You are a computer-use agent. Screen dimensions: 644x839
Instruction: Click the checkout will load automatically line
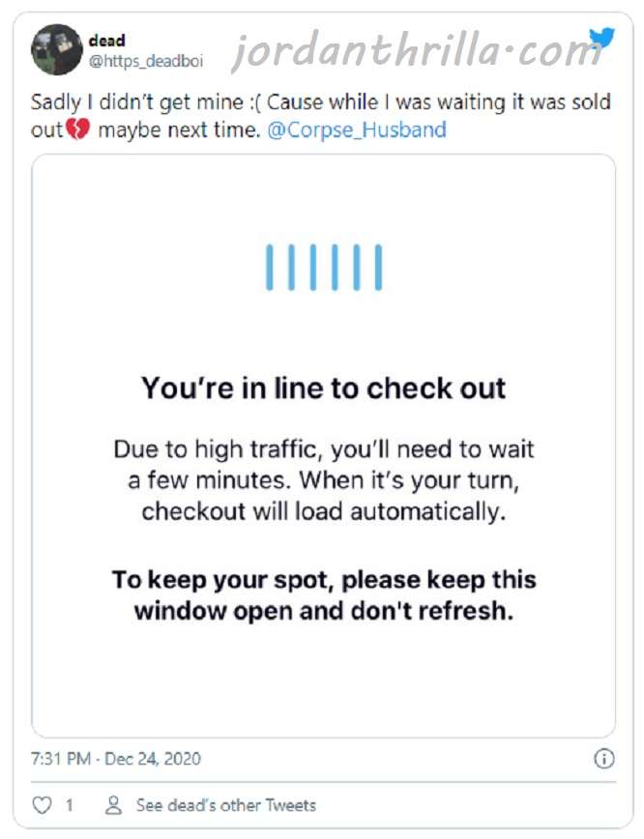click(323, 511)
